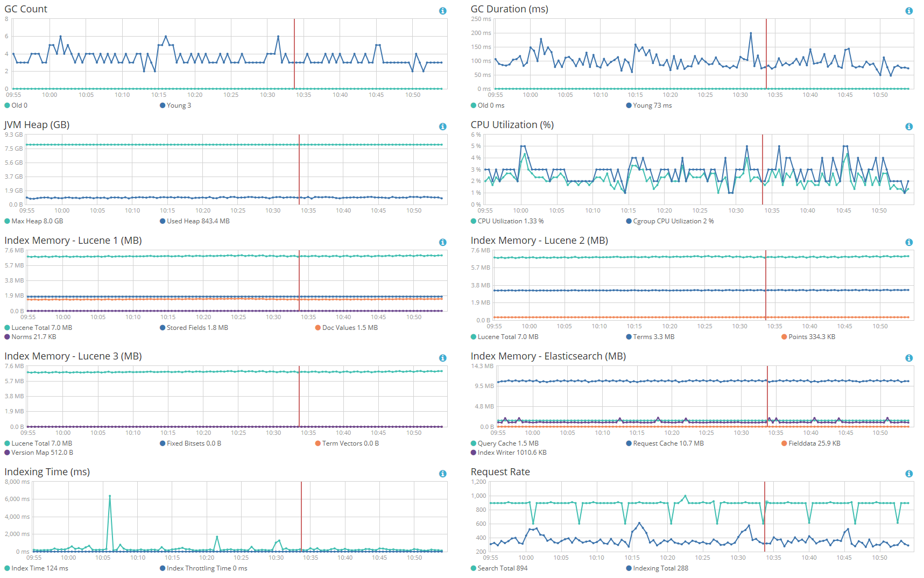Show info for Index Memory Lucene 1

[442, 242]
